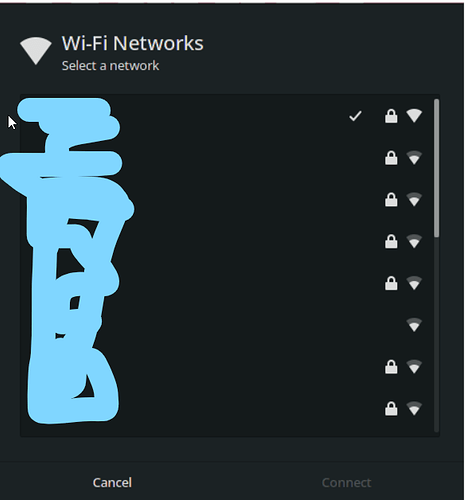Click the full-strength signal icon in first row

(x=414, y=116)
